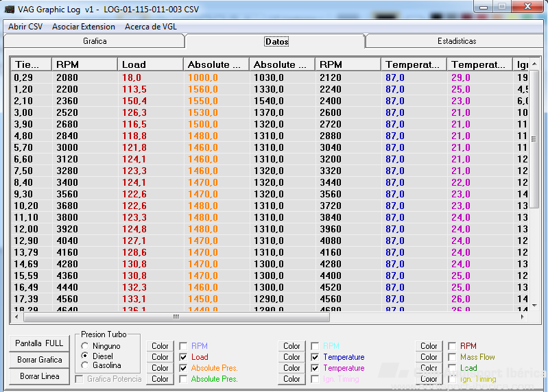Image resolution: width=548 pixels, height=392 pixels.
Task: Open the Abrir CSV menu
Action: pos(25,27)
